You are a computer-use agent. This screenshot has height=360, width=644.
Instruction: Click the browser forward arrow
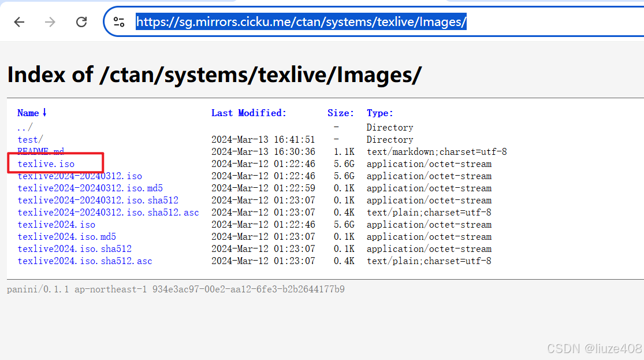50,22
